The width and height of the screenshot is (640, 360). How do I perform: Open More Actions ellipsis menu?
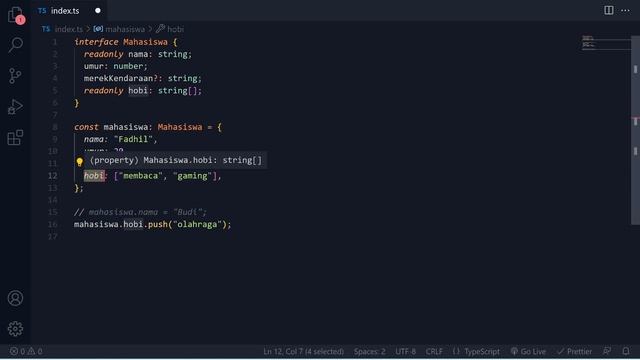625,11
